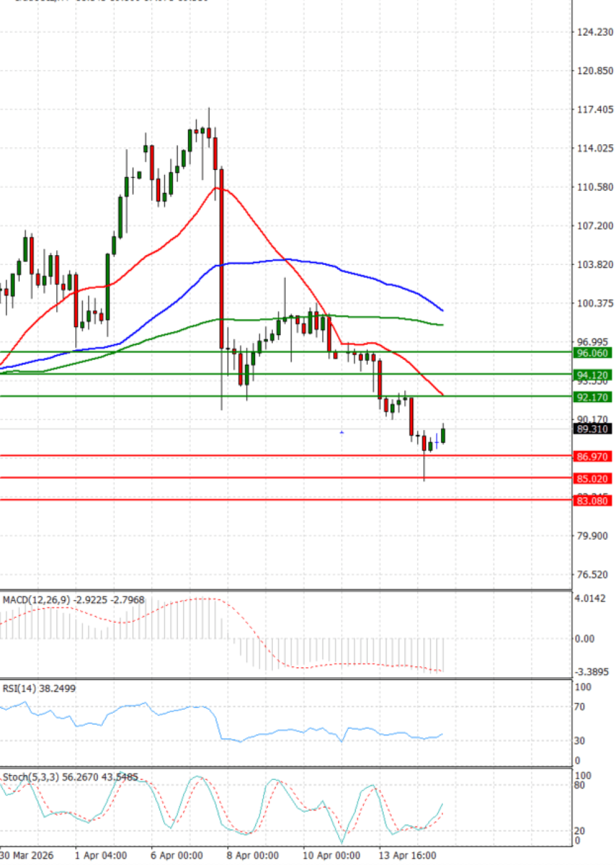Click the 92.170 green level label

[x=591, y=397]
